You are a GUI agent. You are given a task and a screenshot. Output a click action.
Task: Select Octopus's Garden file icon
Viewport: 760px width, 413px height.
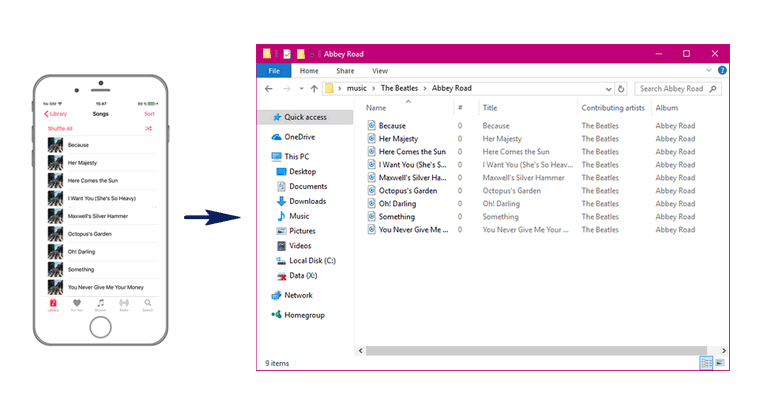[371, 191]
